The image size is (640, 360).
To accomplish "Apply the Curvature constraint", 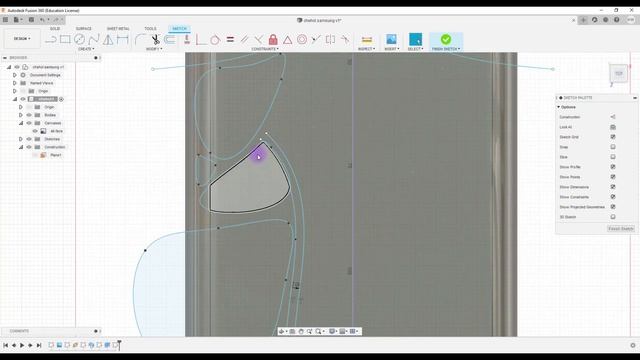I will (x=345, y=40).
